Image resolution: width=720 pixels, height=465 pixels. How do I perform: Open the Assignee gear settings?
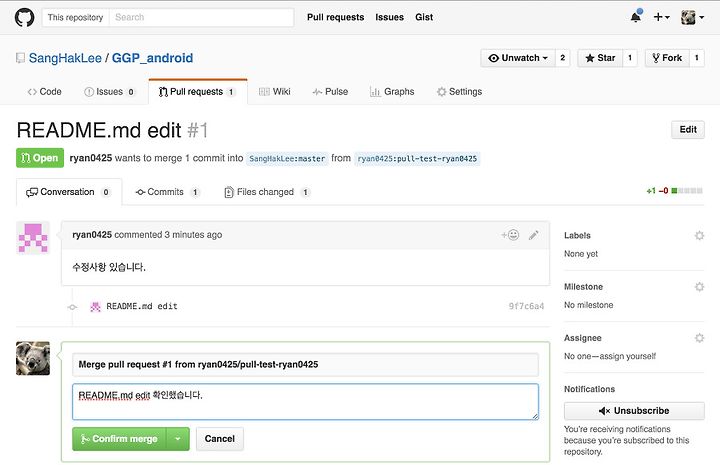click(699, 338)
